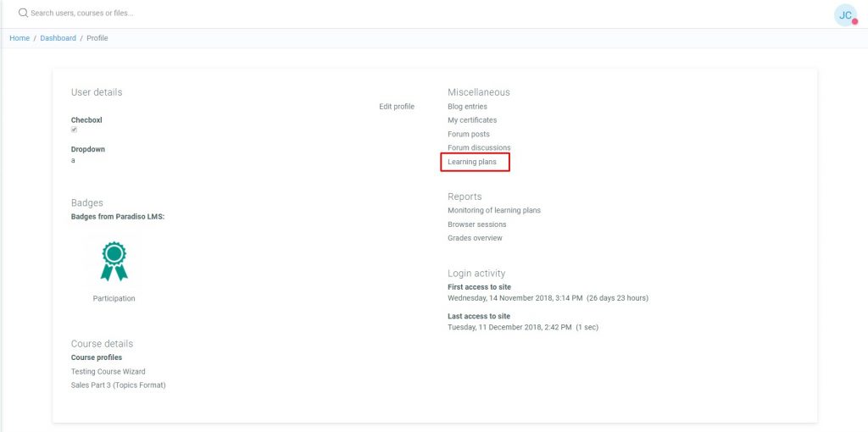Image resolution: width=868 pixels, height=432 pixels.
Task: Open Grades overview report
Action: point(475,238)
